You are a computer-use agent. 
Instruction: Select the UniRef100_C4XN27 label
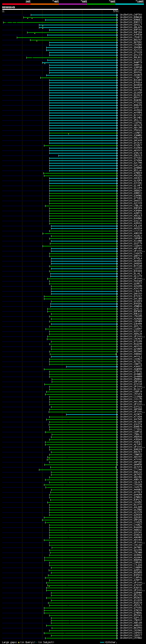coord(131,359)
